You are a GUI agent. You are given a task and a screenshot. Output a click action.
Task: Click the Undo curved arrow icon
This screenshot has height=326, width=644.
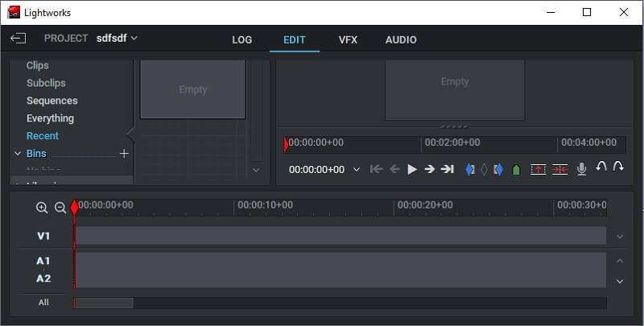click(601, 167)
